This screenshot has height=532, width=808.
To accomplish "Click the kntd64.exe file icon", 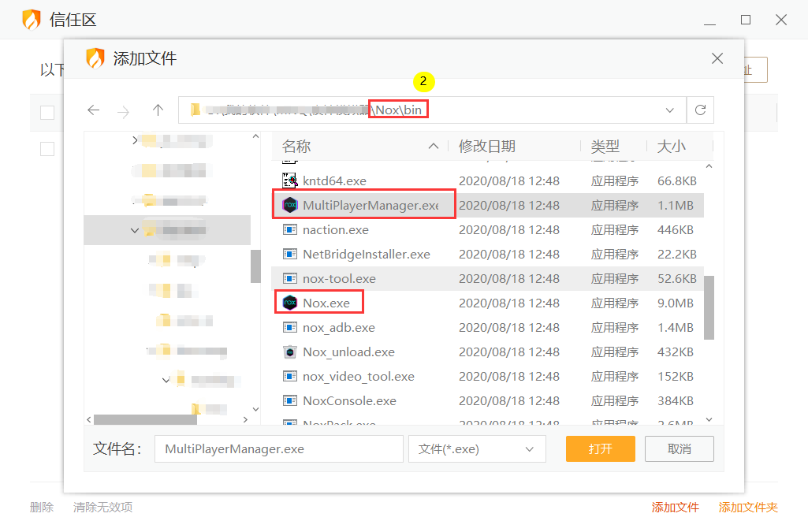I will (289, 180).
